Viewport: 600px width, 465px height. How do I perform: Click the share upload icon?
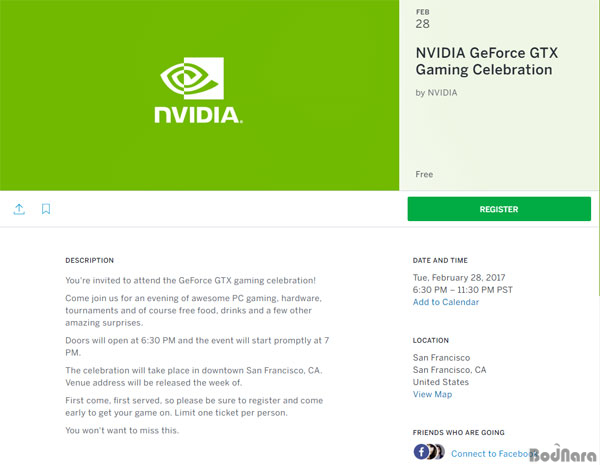[x=19, y=209]
